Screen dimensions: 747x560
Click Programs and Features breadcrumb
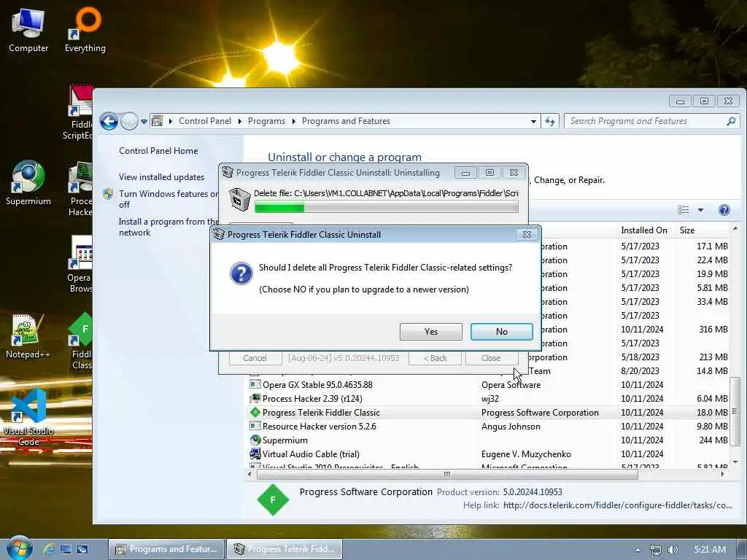pos(346,121)
